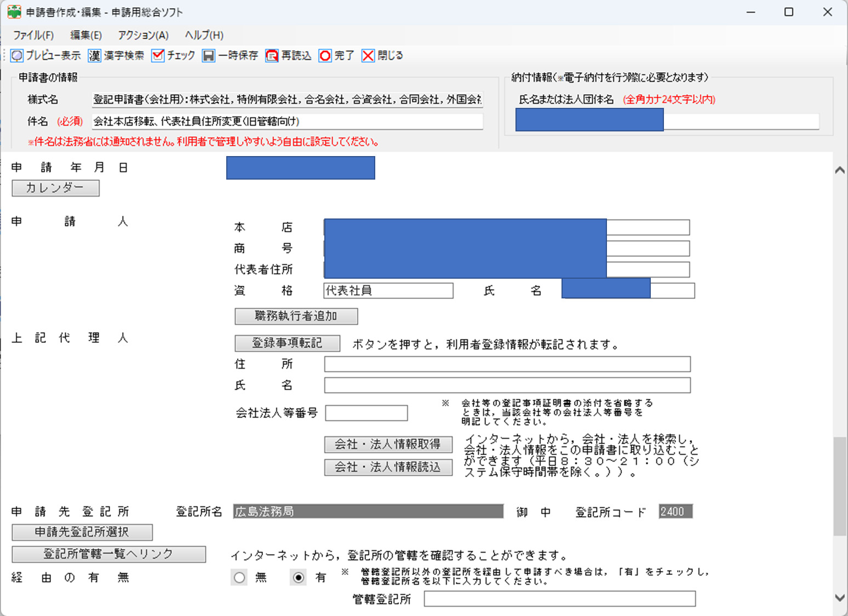The width and height of the screenshot is (848, 616).
Task: Click the 会社・法人情報読込 button
Action: click(x=388, y=467)
